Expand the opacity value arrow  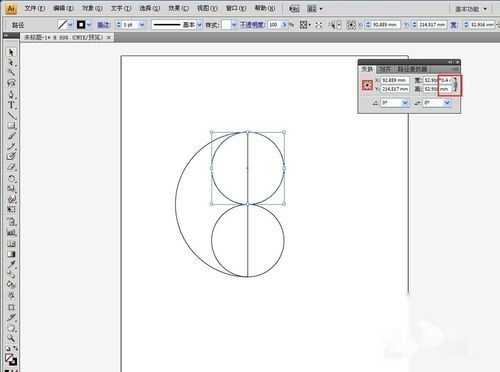(284, 25)
